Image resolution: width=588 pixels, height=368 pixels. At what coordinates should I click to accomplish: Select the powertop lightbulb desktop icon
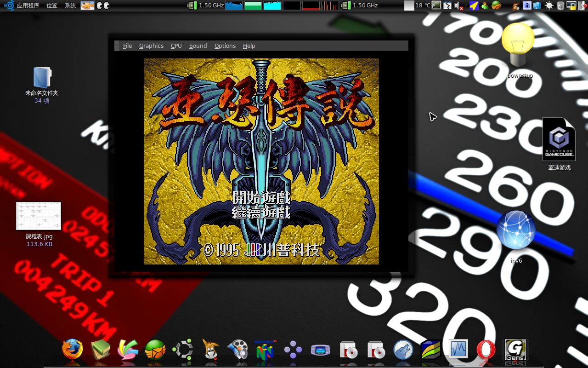519,51
